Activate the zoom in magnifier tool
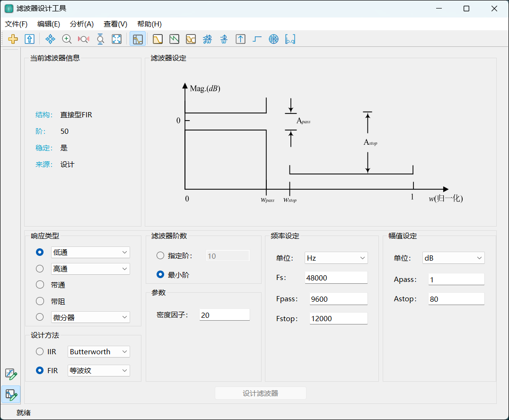The width and height of the screenshot is (509, 420). click(x=67, y=39)
